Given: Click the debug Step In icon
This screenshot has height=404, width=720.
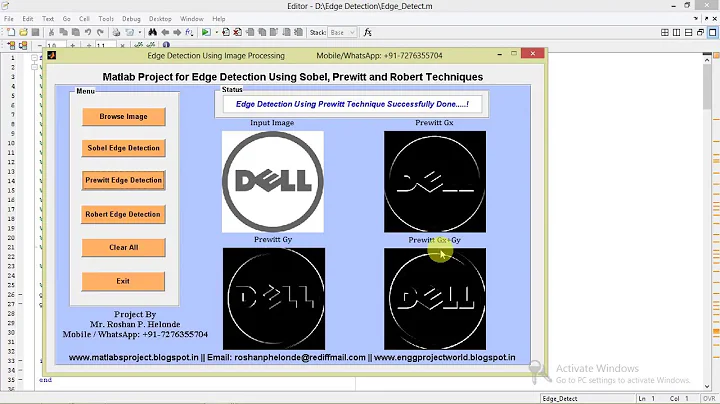Looking at the screenshot, I should pos(262,32).
